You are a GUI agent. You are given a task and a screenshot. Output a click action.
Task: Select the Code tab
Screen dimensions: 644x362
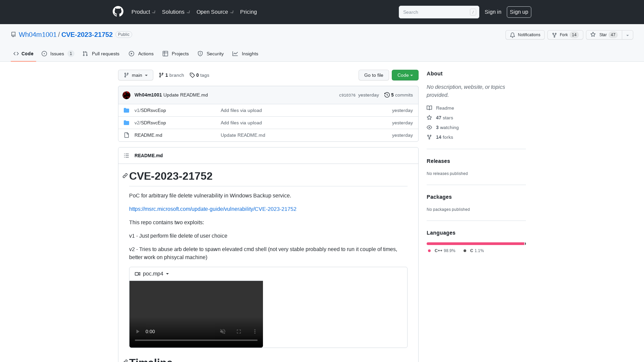[x=23, y=54]
